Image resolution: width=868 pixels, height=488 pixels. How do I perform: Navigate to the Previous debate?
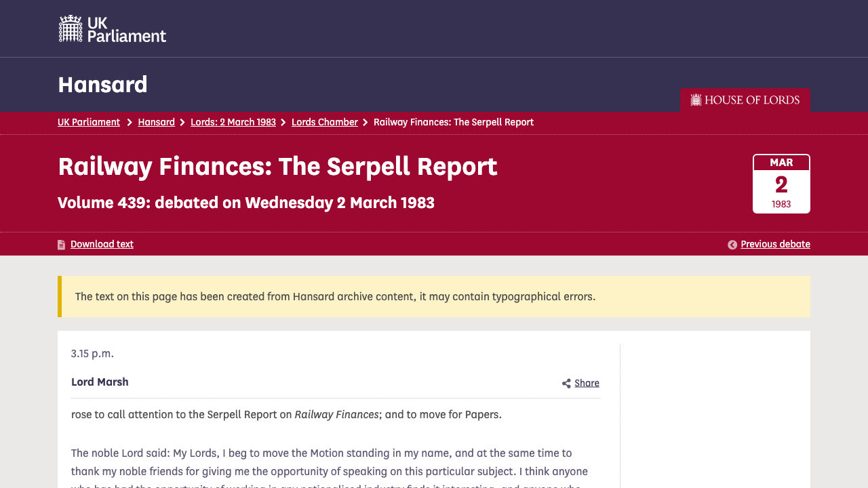[775, 244]
